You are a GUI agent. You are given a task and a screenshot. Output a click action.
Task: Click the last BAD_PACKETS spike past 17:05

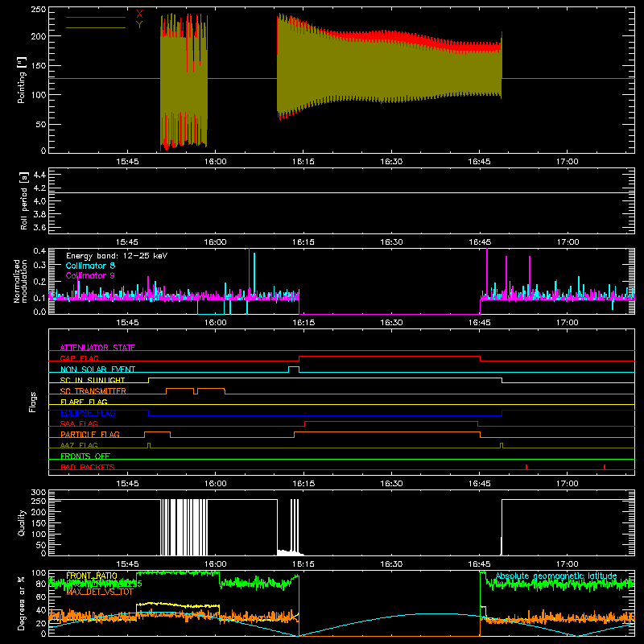(x=605, y=467)
